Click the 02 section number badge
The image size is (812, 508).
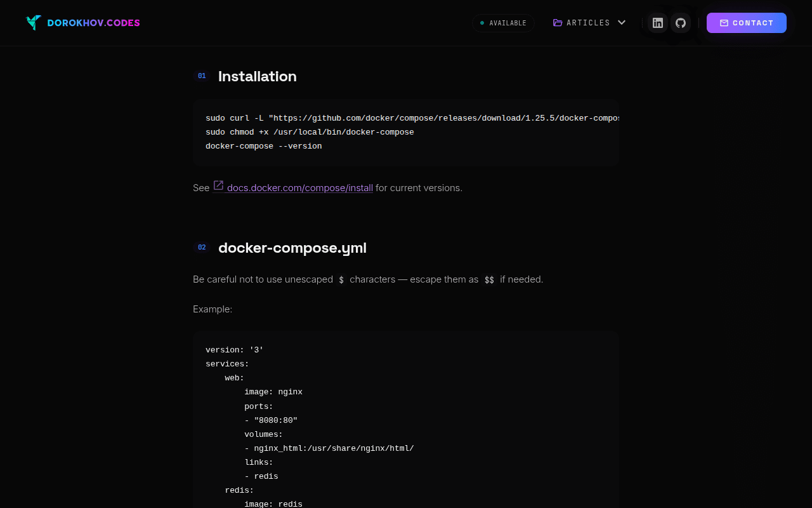pos(202,248)
